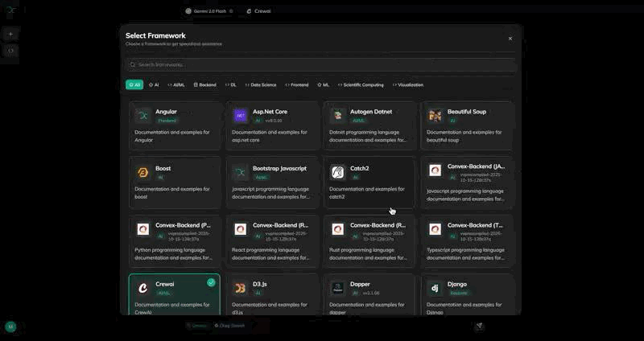Click 'Documentation and examples for catch2' description
The height and width of the screenshot is (341, 644).
coord(366,193)
